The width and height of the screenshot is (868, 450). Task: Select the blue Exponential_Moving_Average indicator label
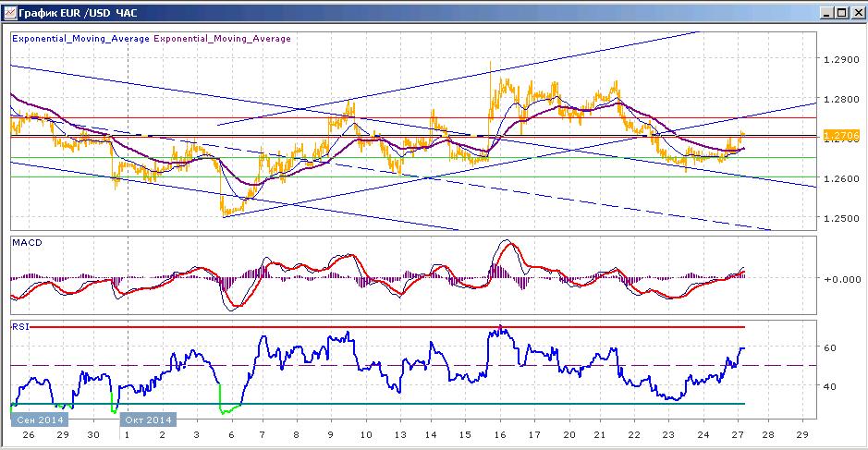point(80,39)
